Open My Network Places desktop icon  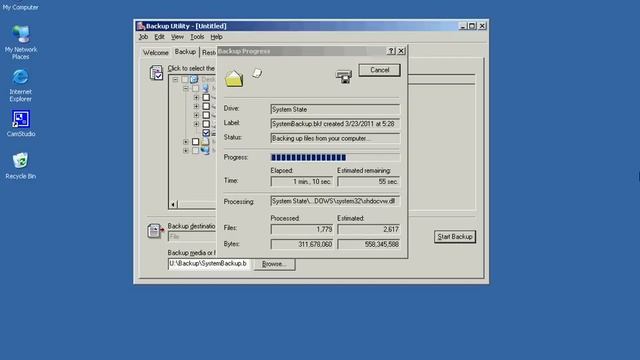(20, 42)
